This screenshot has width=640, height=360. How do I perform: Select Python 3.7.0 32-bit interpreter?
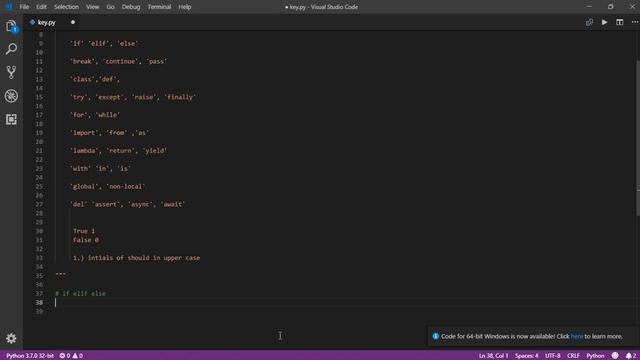(30, 356)
